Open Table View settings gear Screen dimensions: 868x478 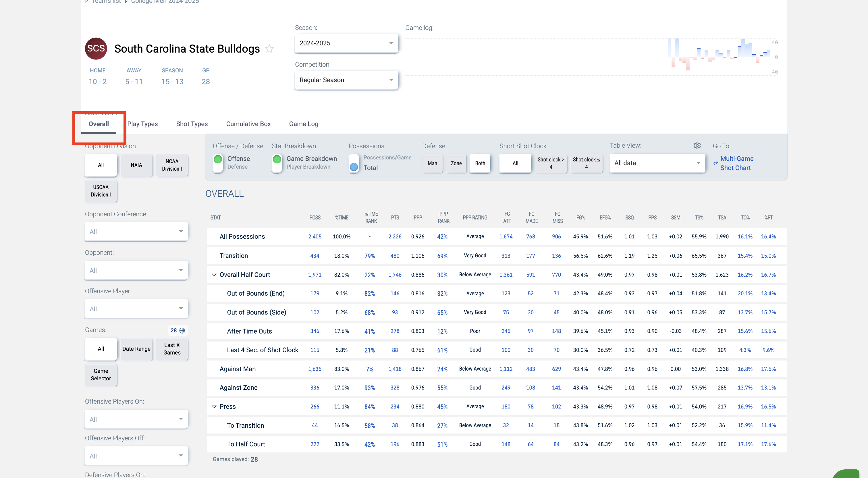(697, 145)
